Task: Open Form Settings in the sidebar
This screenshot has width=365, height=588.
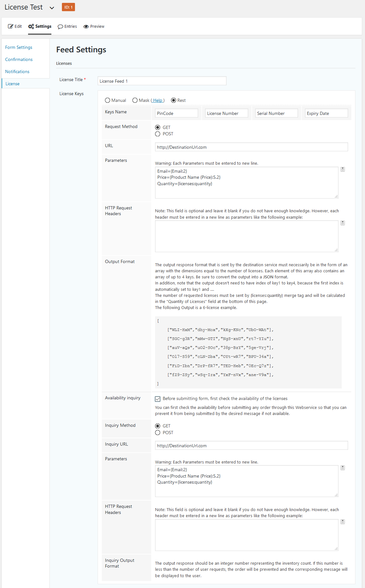Action: click(19, 47)
